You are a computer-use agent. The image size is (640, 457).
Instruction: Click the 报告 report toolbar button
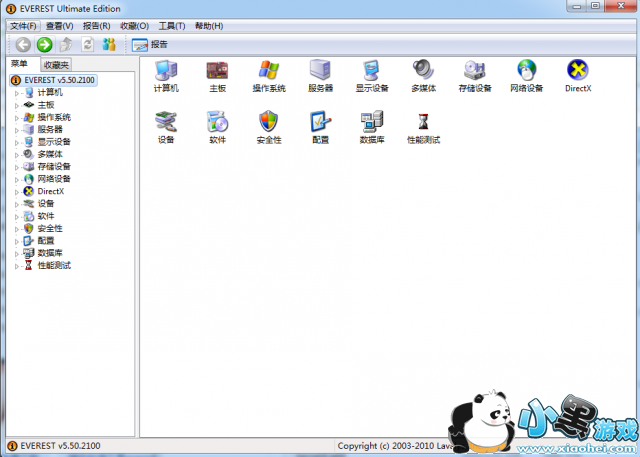150,44
